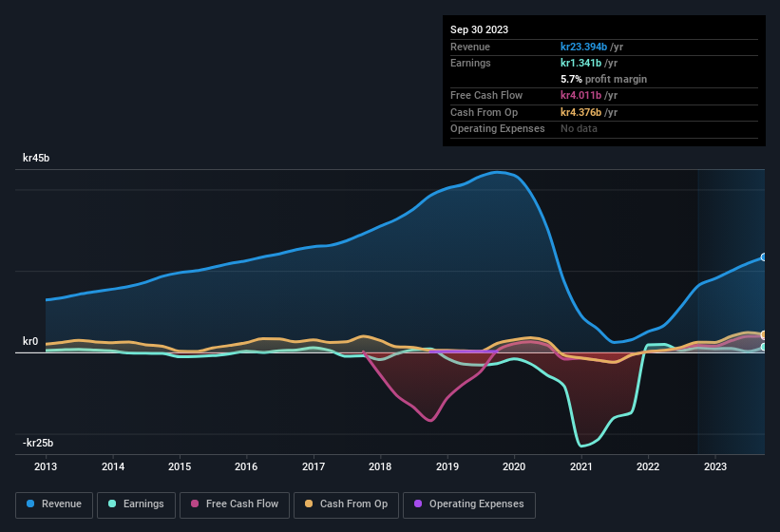
Task: Click the kr0 y-axis label
Action: pyautogui.click(x=30, y=341)
